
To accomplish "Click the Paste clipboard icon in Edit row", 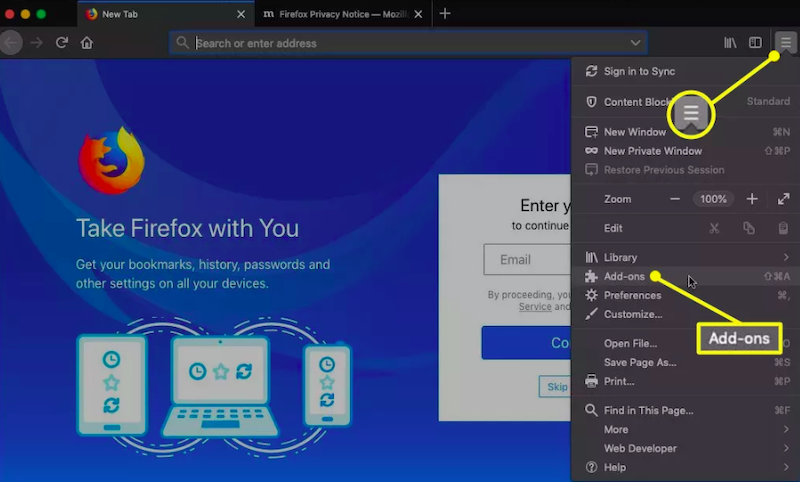I will click(783, 228).
